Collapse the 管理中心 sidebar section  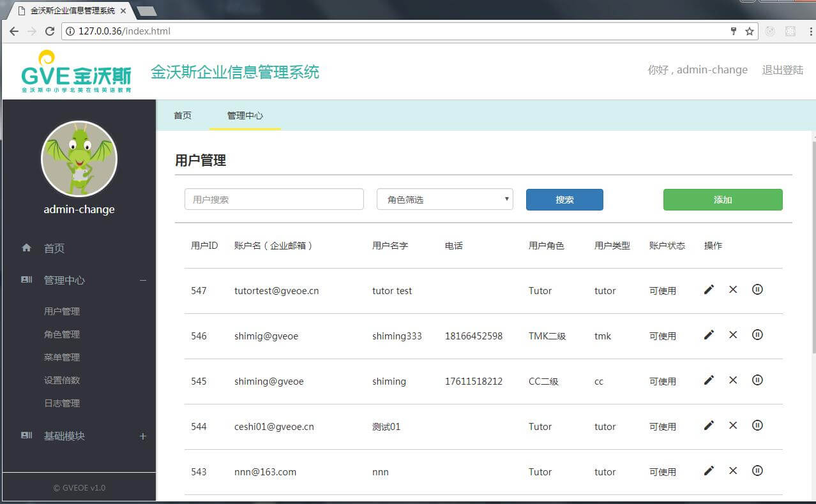pyautogui.click(x=143, y=281)
